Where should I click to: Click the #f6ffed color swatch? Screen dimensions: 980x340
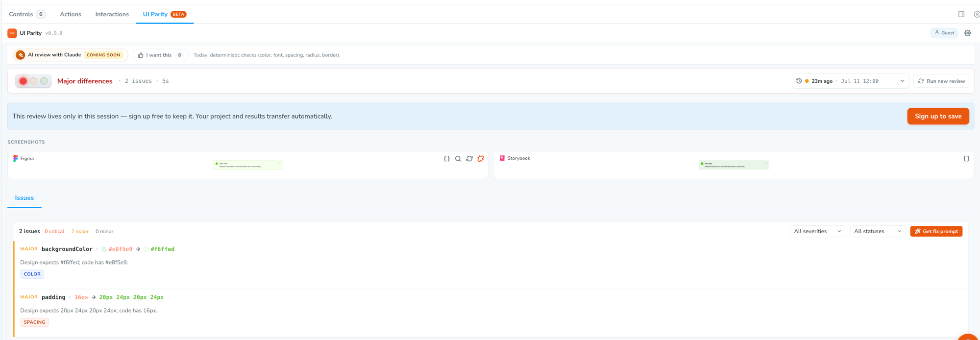146,249
